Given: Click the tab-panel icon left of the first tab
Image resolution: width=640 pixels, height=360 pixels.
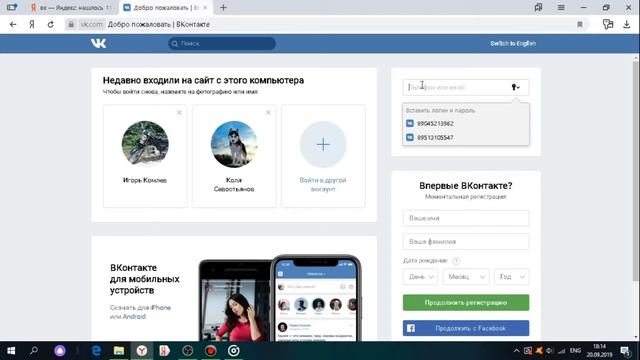Looking at the screenshot, I should [12, 7].
